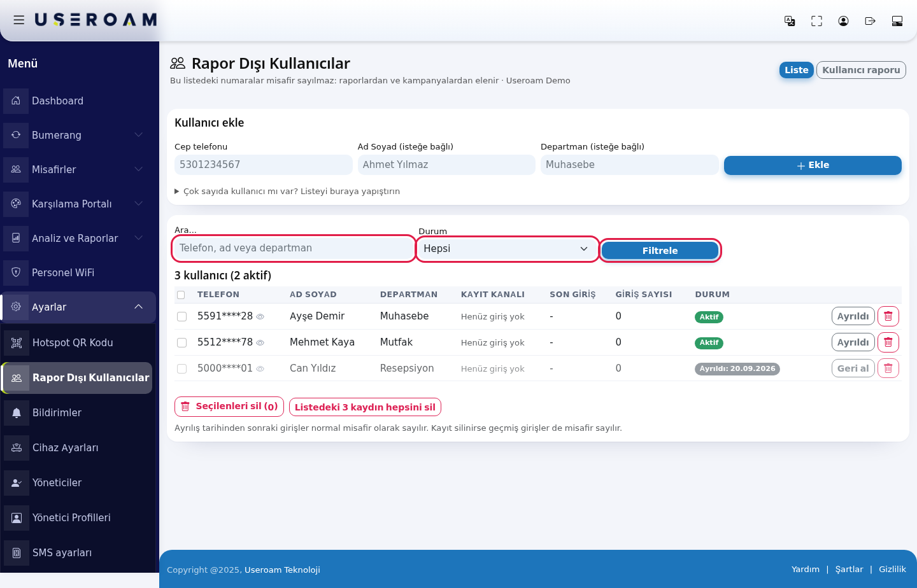This screenshot has height=588, width=917.
Task: Reveal phone number 5512****78 with eye icon
Action: pyautogui.click(x=260, y=343)
